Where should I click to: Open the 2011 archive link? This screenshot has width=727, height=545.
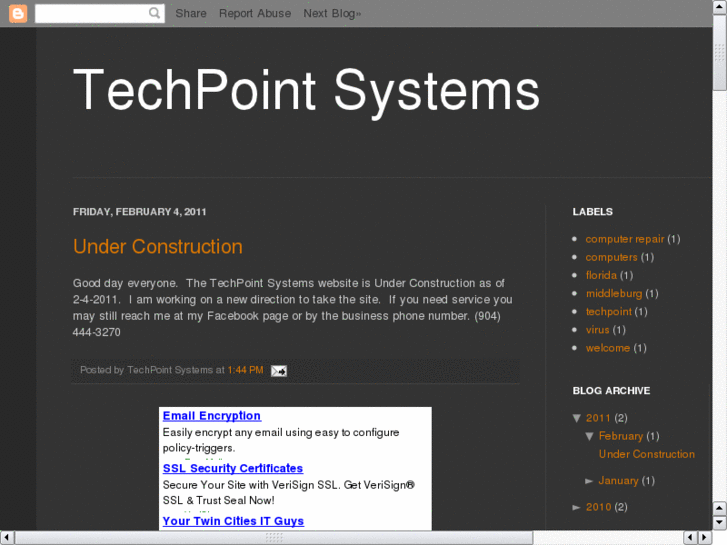(x=598, y=418)
